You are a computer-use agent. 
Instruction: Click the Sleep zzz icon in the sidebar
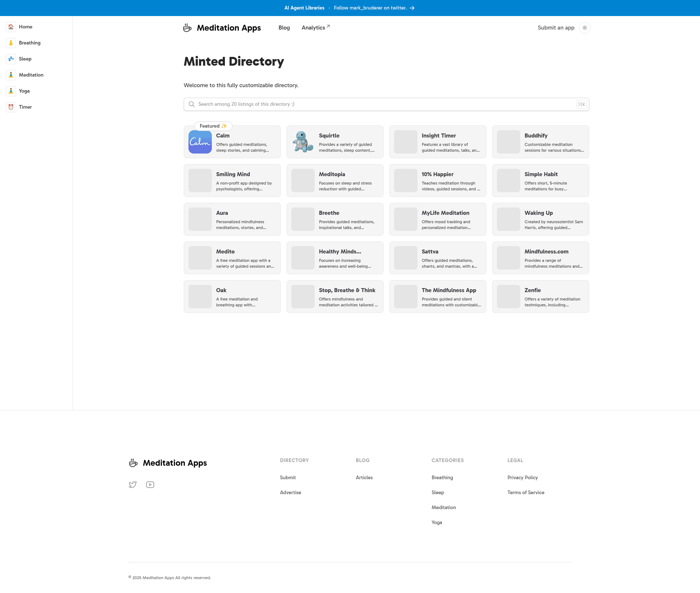(11, 59)
